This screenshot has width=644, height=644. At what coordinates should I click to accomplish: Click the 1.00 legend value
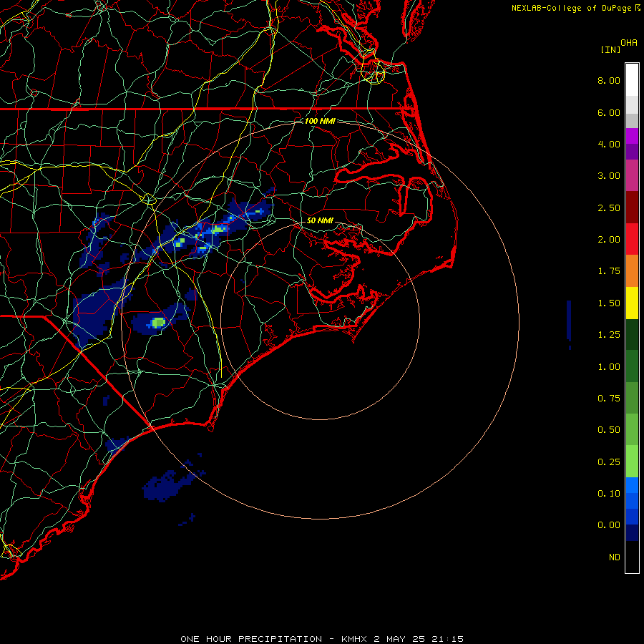(609, 367)
